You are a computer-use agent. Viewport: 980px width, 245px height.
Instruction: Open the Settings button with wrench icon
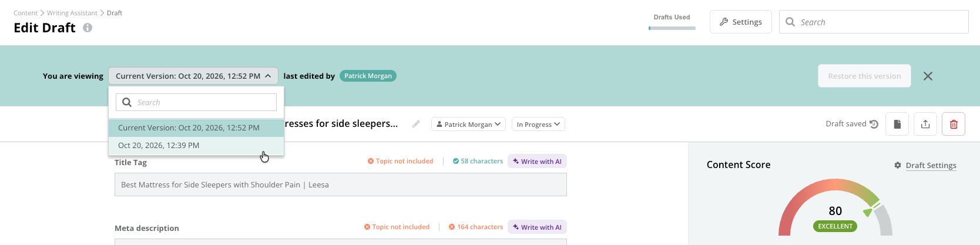tap(740, 22)
